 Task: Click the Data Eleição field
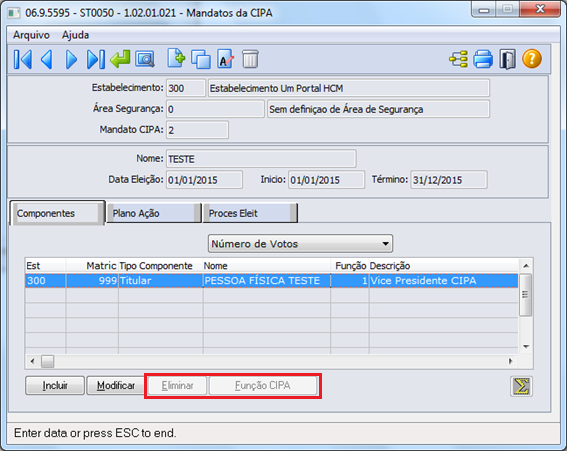pyautogui.click(x=204, y=180)
